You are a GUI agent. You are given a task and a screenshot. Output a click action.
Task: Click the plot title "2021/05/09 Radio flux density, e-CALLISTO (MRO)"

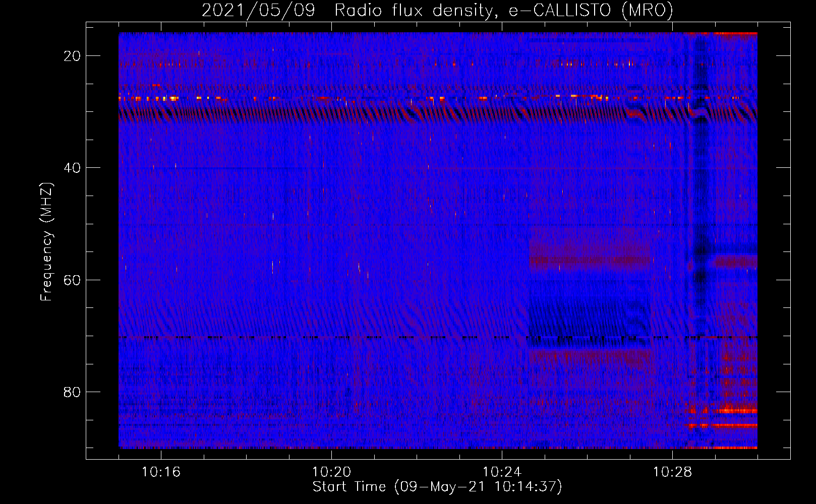pos(437,10)
